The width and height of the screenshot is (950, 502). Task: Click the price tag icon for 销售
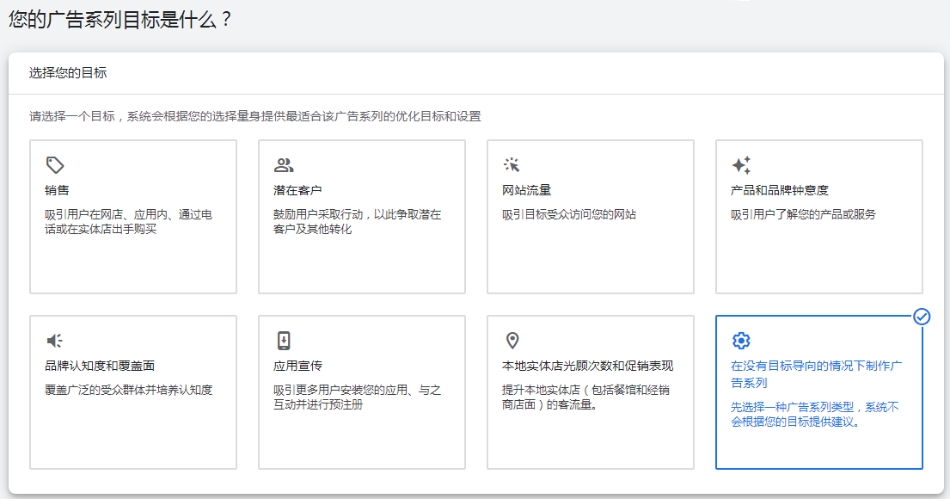tap(55, 165)
